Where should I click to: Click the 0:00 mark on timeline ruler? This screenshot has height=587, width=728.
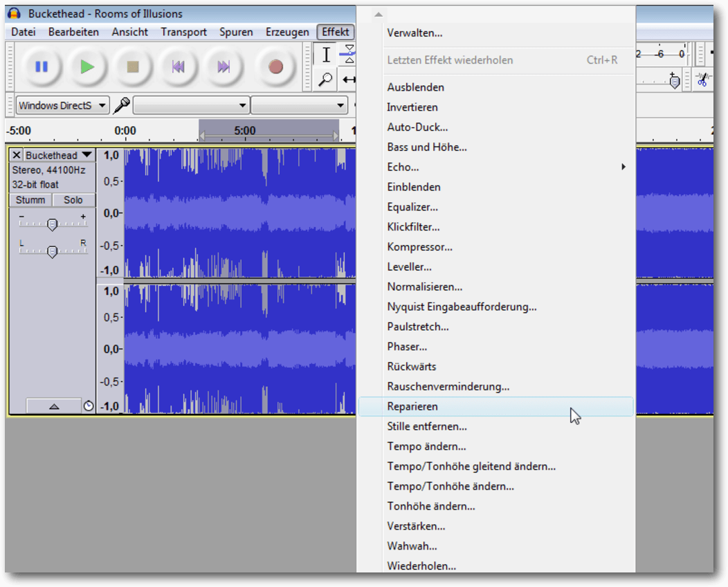[x=125, y=131]
